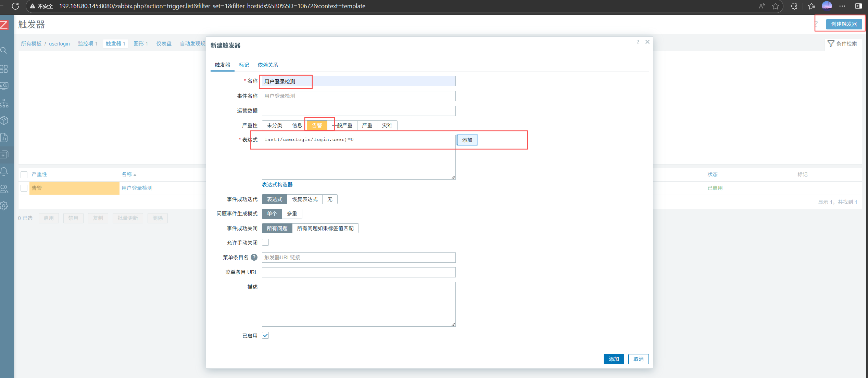Refresh the browser page
This screenshot has width=868, height=378.
[15, 6]
